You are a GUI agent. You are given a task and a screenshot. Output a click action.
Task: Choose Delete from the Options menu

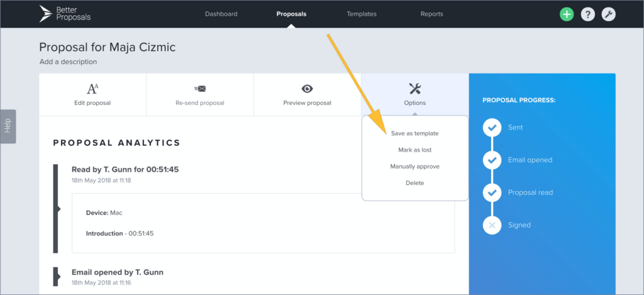pyautogui.click(x=414, y=183)
